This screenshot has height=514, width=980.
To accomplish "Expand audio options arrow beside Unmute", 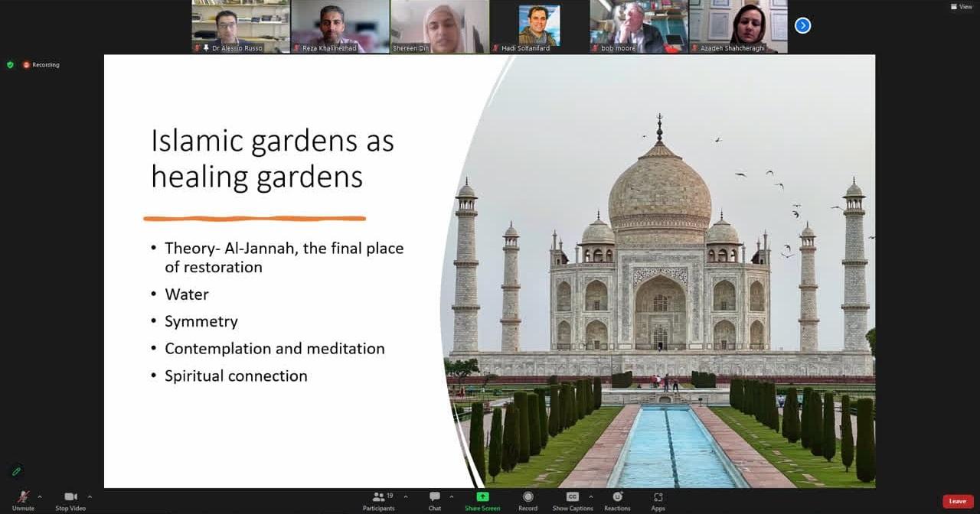I will (x=40, y=496).
